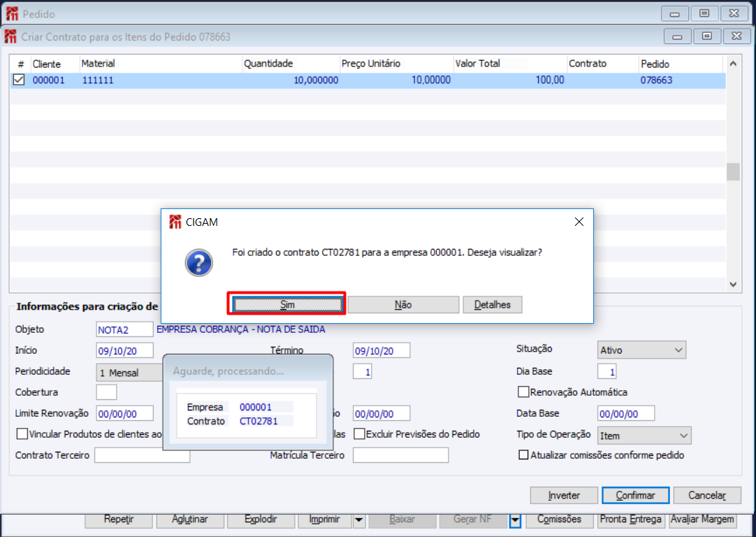756x537 pixels.
Task: Close the CIGAM message dialog
Action: coord(579,222)
